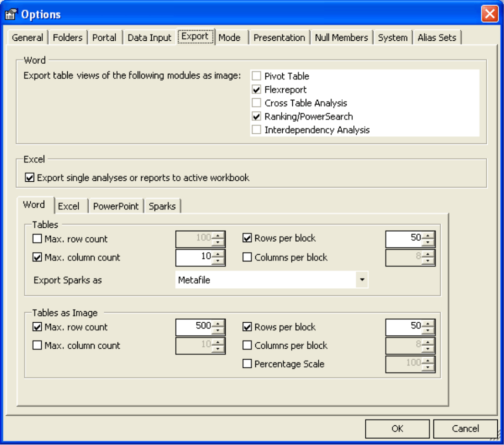Uncheck the Flexreport module option
The height and width of the screenshot is (445, 504).
257,90
